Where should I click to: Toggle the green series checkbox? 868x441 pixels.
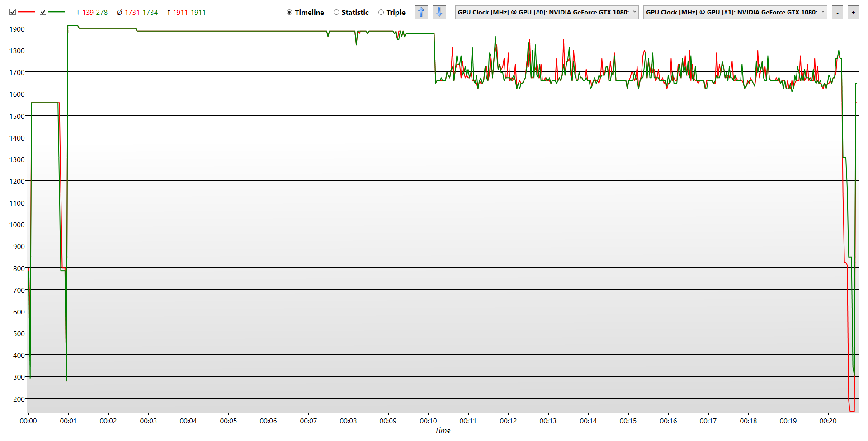click(x=43, y=12)
